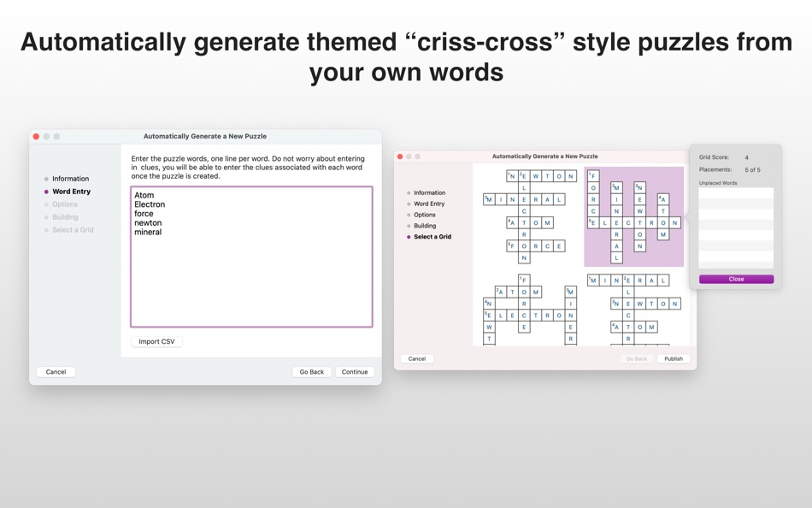812x508 pixels.
Task: Select the Building step marker
Action: [x=68, y=216]
